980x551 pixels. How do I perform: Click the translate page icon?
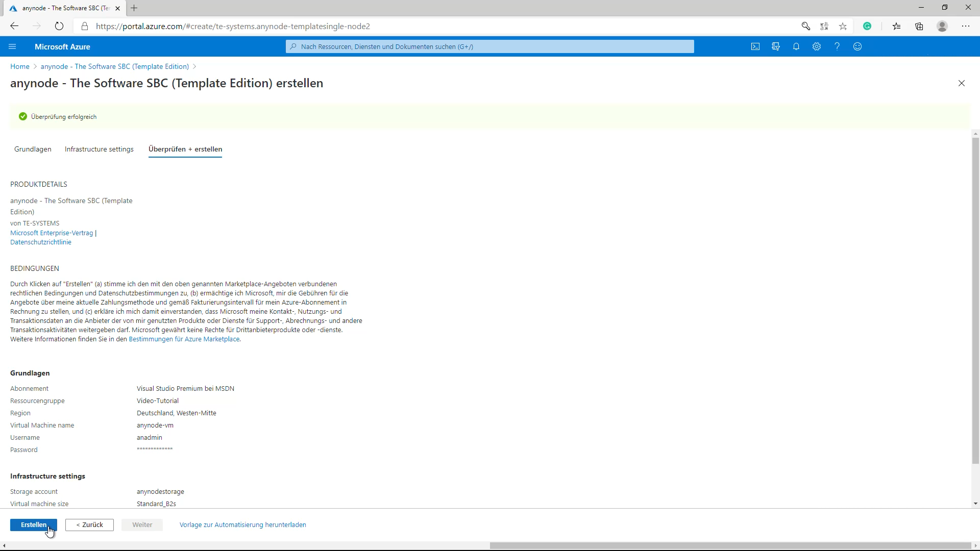[x=824, y=26]
